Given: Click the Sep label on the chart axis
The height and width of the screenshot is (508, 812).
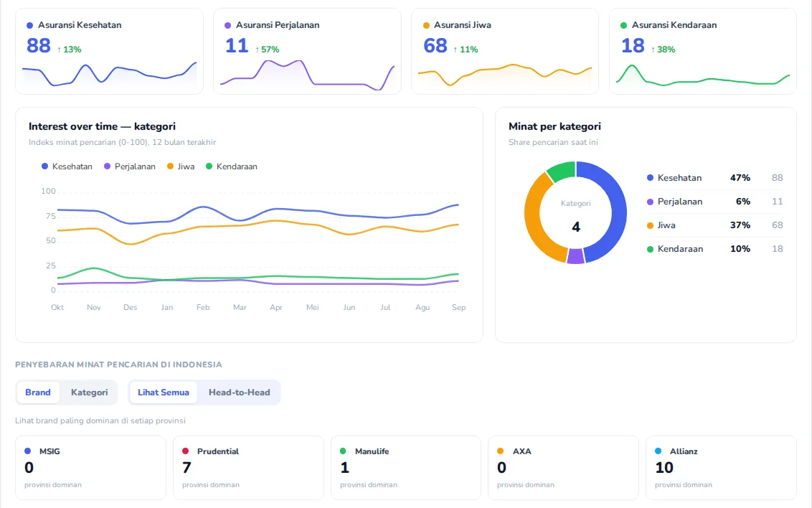Looking at the screenshot, I should 459,308.
